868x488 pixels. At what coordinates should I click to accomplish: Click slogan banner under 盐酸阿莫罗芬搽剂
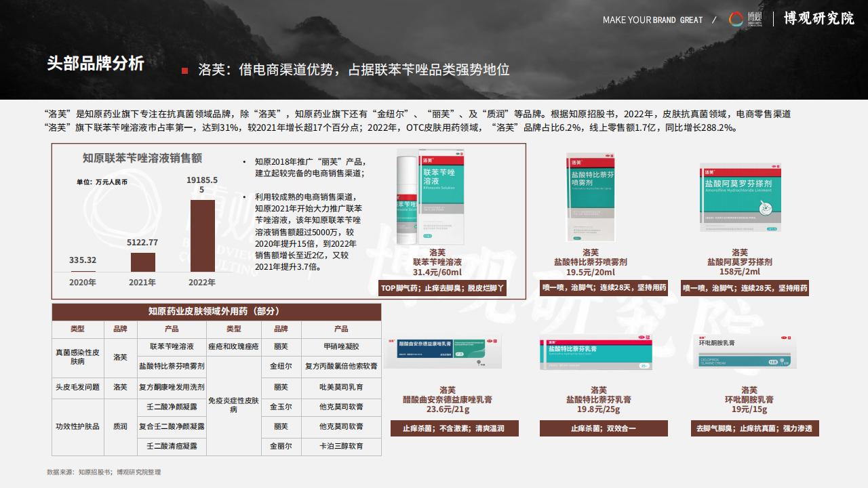coord(745,288)
